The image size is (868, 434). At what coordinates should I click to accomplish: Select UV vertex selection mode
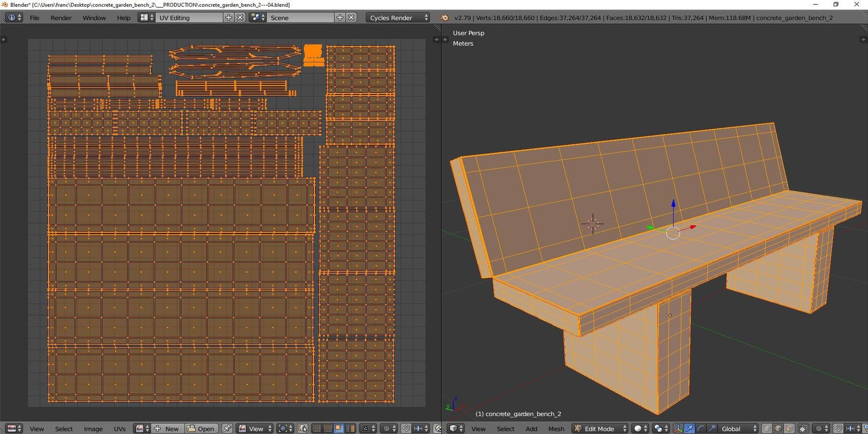(x=316, y=428)
